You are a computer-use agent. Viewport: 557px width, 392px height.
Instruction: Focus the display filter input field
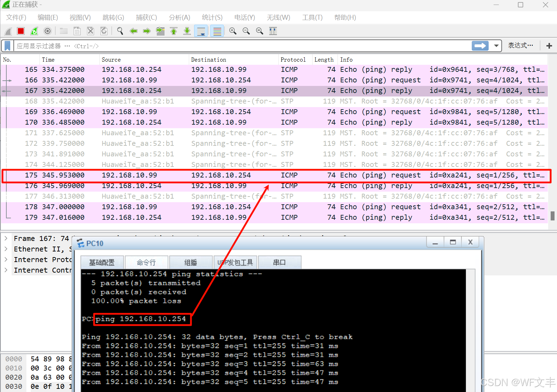pyautogui.click(x=243, y=46)
